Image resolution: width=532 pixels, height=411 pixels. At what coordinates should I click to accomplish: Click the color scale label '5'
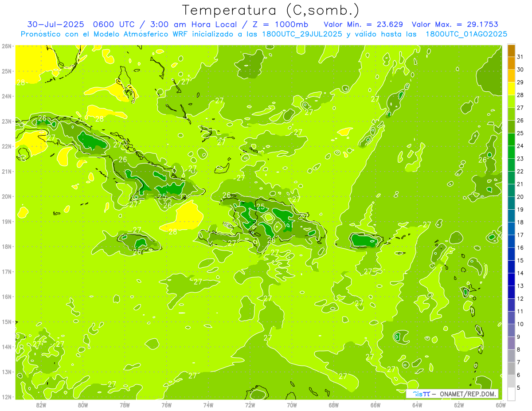point(519,388)
